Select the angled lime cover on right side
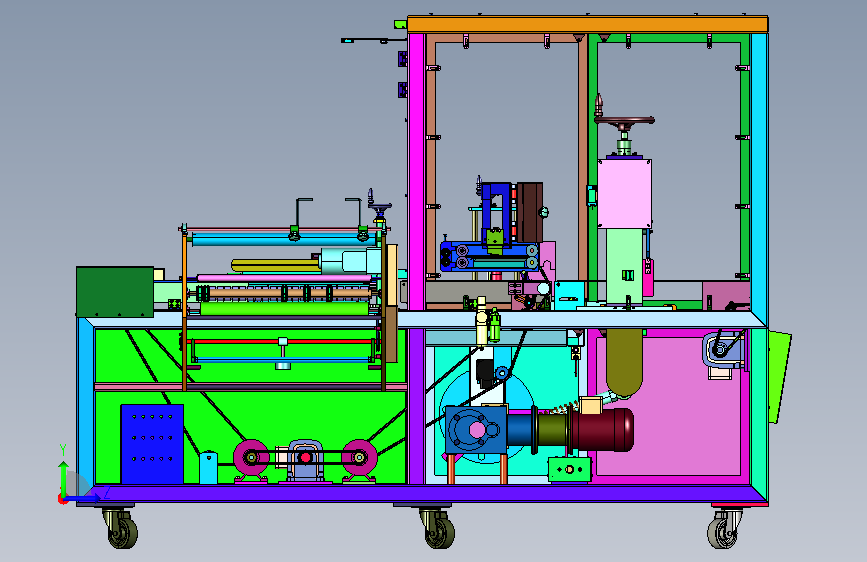Screen dimensions: 867x562 pyautogui.click(x=780, y=377)
